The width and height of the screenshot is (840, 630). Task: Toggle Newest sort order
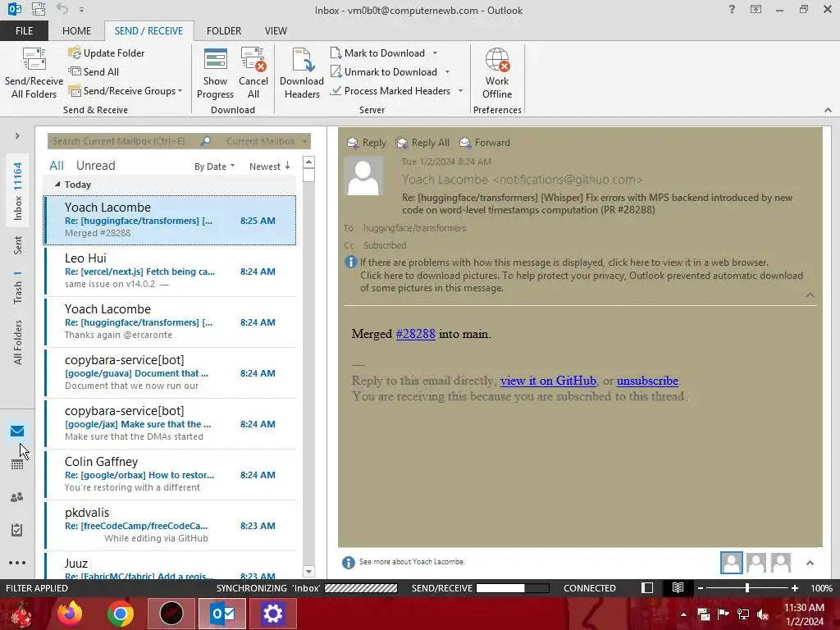click(x=269, y=167)
